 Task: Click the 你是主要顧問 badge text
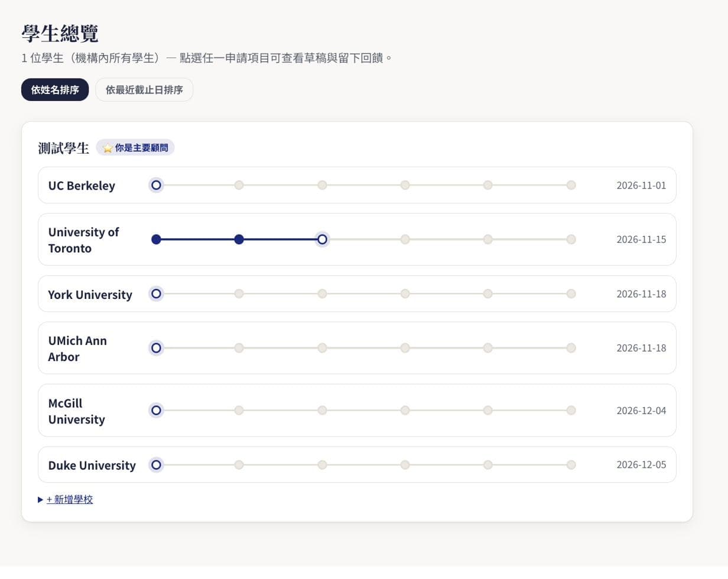[x=141, y=148]
